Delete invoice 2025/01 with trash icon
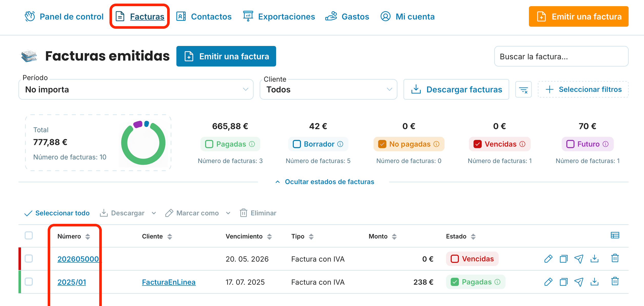 [615, 281]
